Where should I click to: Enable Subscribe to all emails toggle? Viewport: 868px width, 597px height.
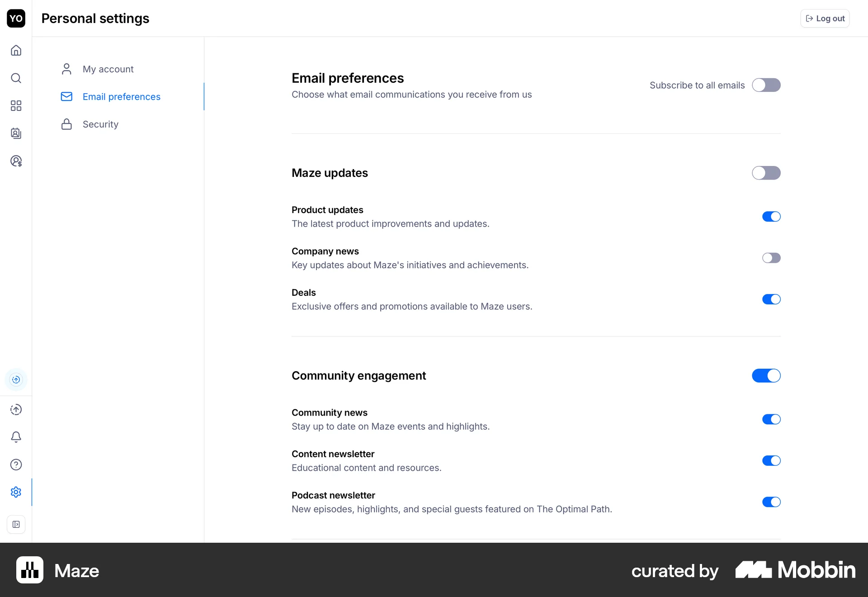[766, 85]
